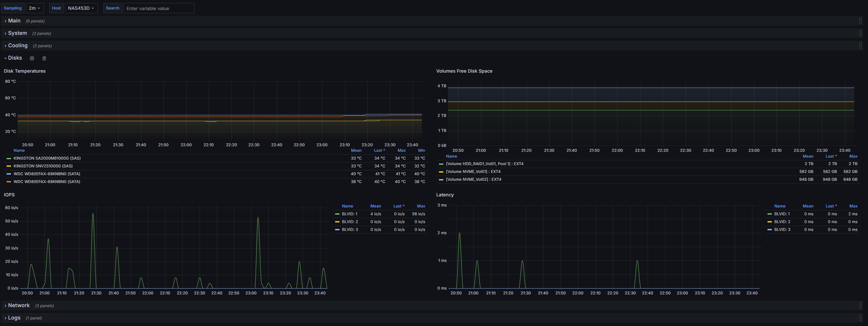
Task: Sort Latency legend by Last column
Action: pyautogui.click(x=831, y=206)
